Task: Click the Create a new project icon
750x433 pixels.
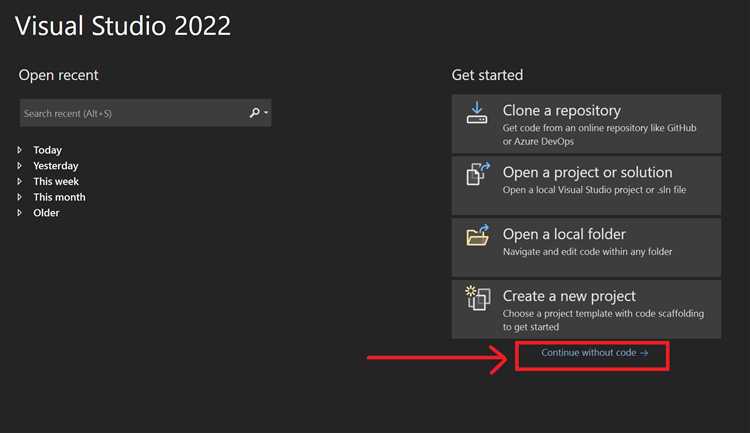Action: (478, 298)
